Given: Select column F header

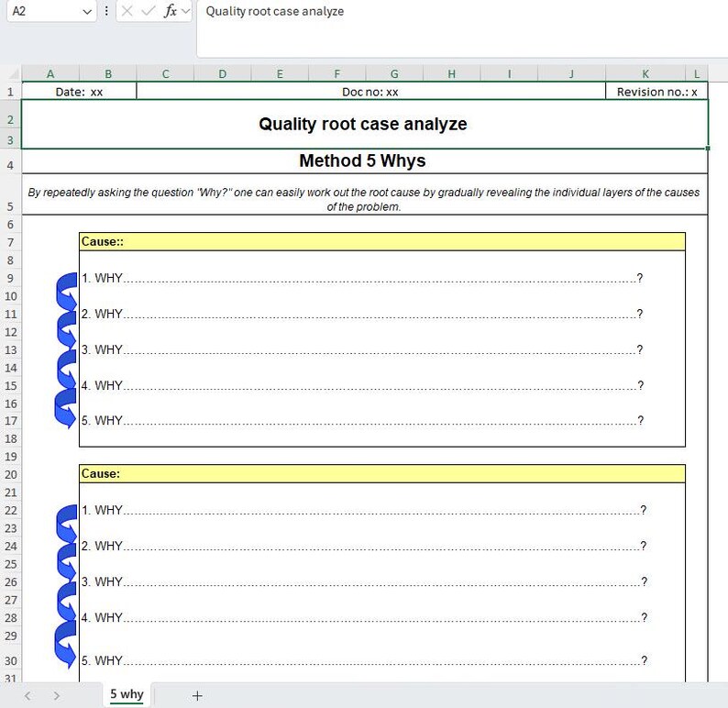Looking at the screenshot, I should tap(337, 73).
